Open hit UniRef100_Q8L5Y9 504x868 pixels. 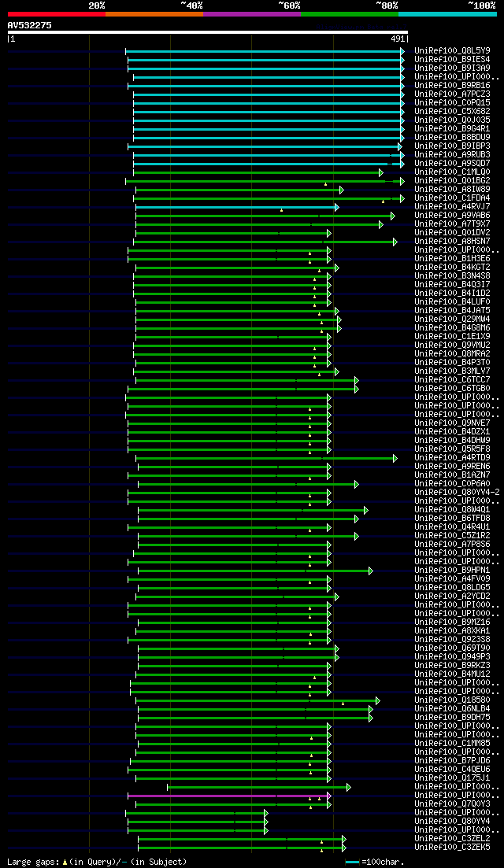(452, 51)
